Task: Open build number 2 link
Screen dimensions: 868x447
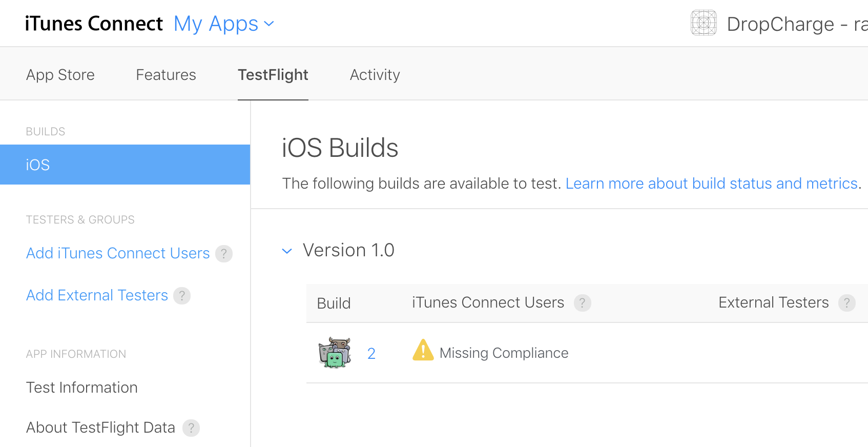Action: click(x=371, y=353)
